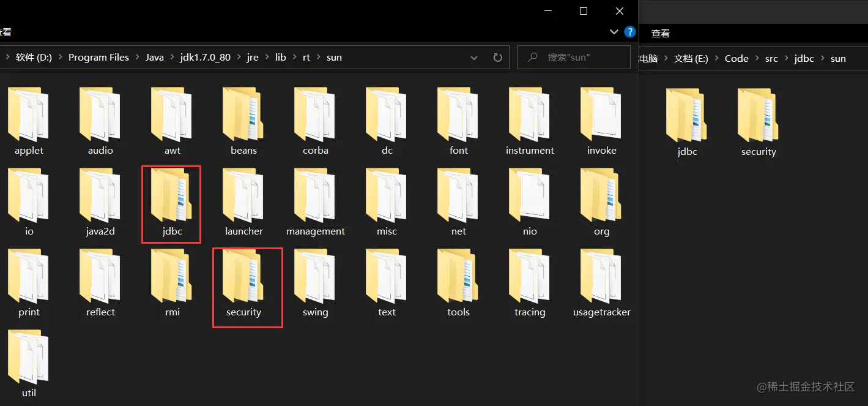Viewport: 868px width, 406px height.
Task: Open the beans folder
Action: click(x=243, y=121)
